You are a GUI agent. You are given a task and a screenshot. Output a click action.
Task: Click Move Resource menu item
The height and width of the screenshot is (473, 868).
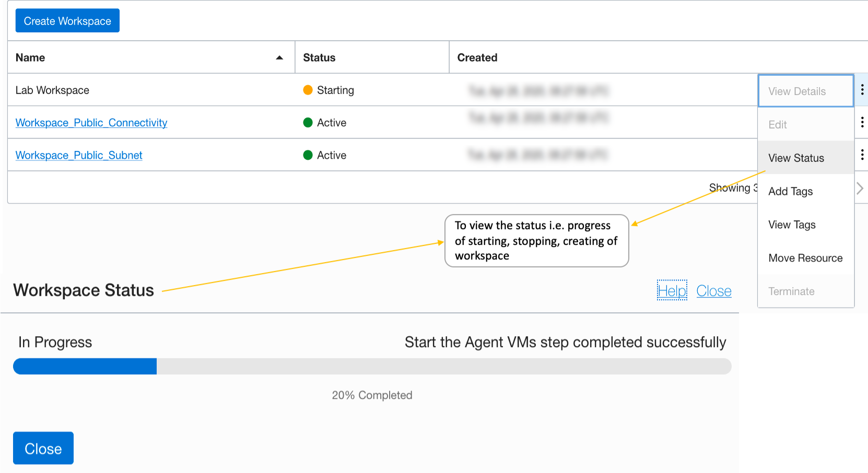point(805,258)
